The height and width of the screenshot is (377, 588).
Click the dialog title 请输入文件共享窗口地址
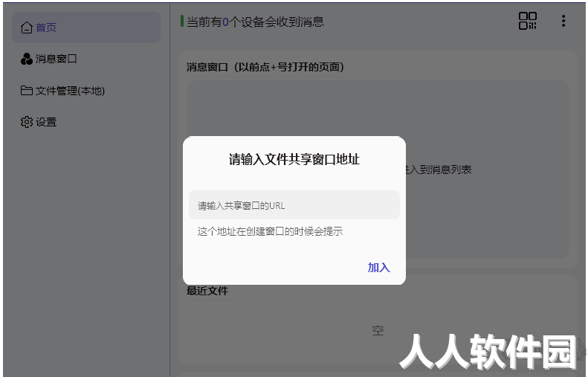point(294,159)
